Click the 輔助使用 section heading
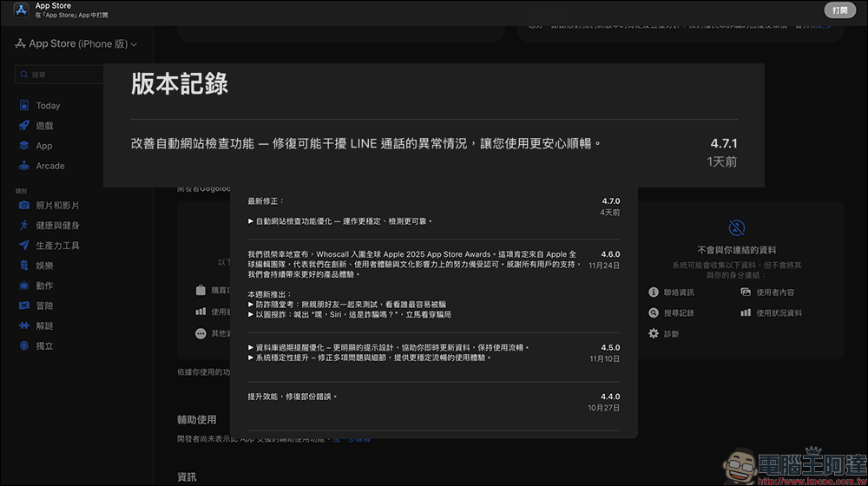Screen dimensions: 868x486 (x=196, y=419)
